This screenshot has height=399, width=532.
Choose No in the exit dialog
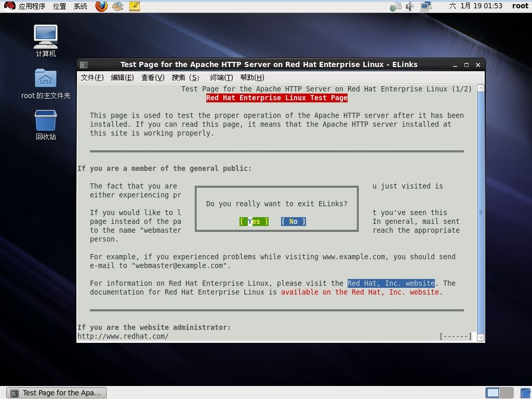coord(294,221)
